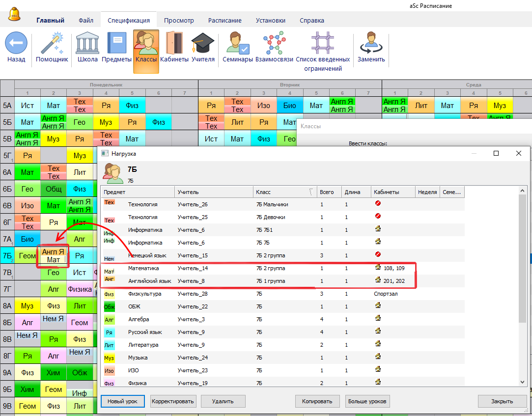Switch to the Просмотр ribbon tab
Screen dimensions: 532x416
(179, 21)
